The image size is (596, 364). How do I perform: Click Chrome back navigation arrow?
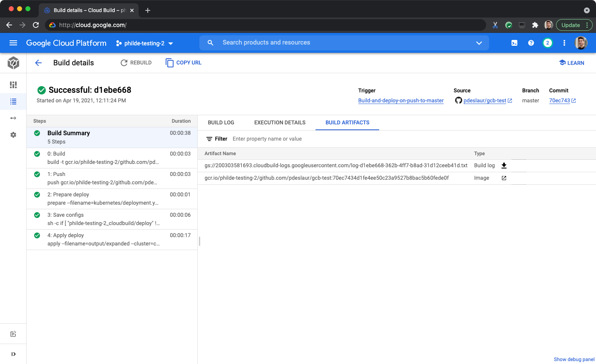click(x=9, y=25)
